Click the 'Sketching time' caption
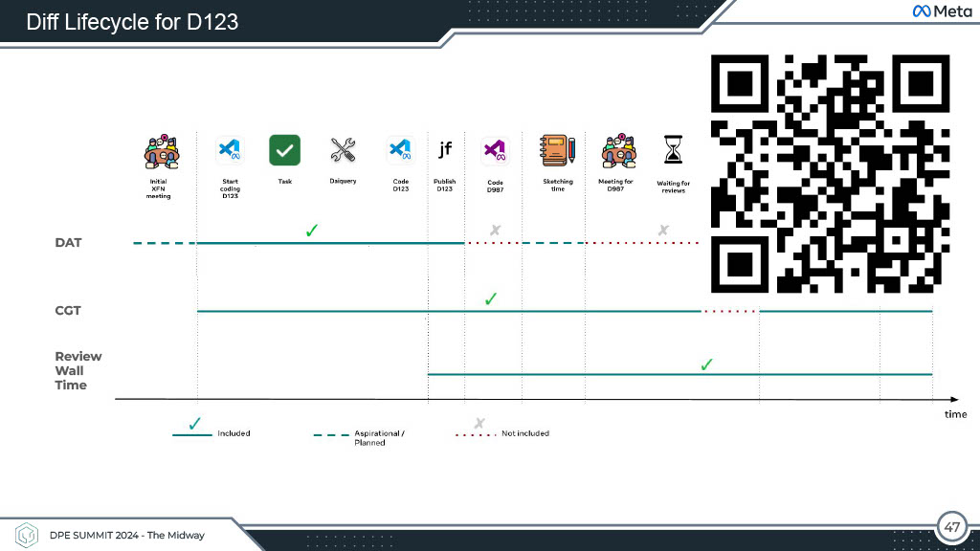 pyautogui.click(x=558, y=186)
